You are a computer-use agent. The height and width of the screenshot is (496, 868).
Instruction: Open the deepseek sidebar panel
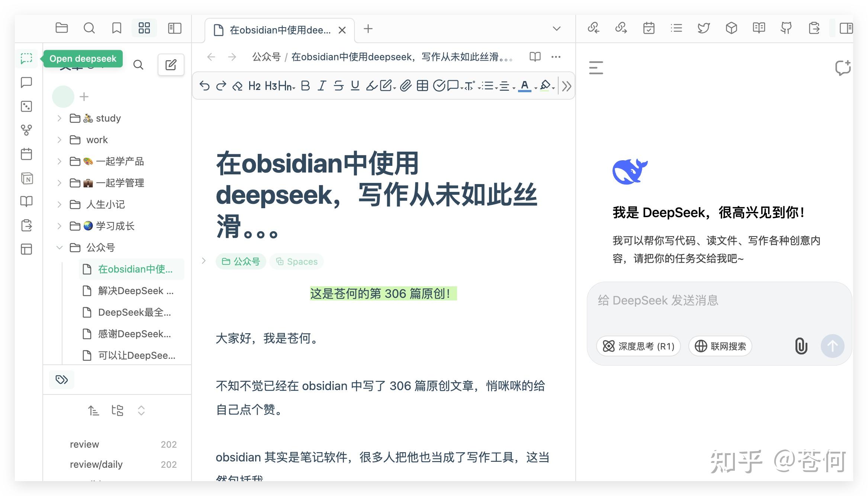click(x=26, y=58)
